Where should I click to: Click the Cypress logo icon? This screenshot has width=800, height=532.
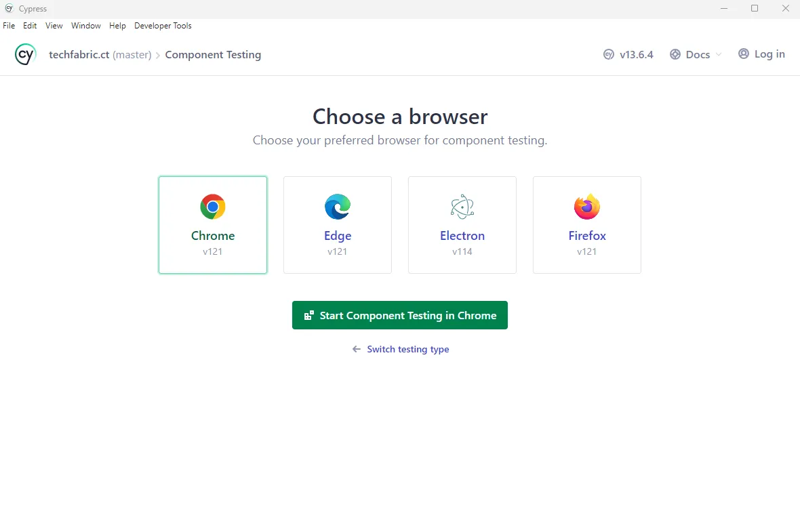pos(24,54)
